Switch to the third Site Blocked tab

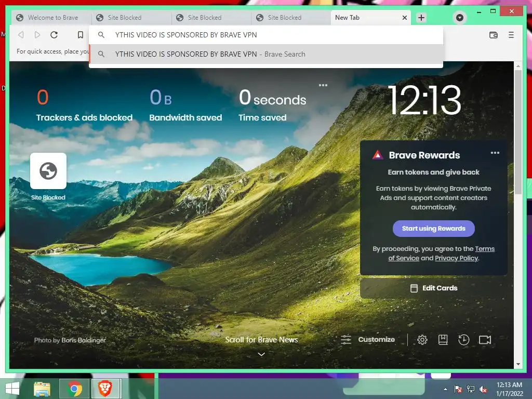click(292, 18)
